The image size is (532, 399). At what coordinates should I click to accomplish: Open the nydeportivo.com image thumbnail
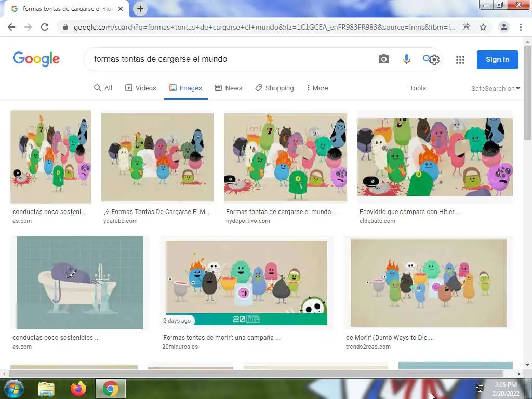285,157
